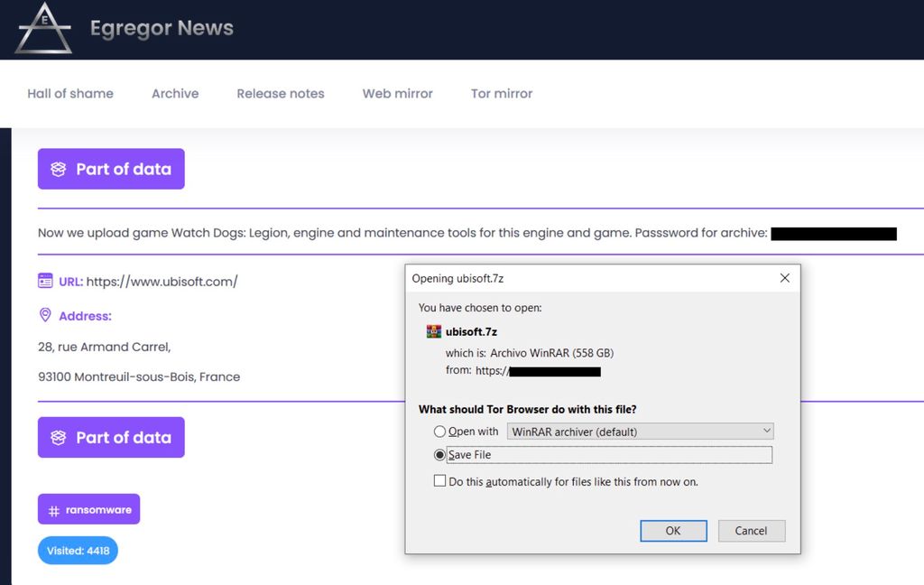Click the Address location pin icon
The height and width of the screenshot is (585, 924).
tap(45, 315)
